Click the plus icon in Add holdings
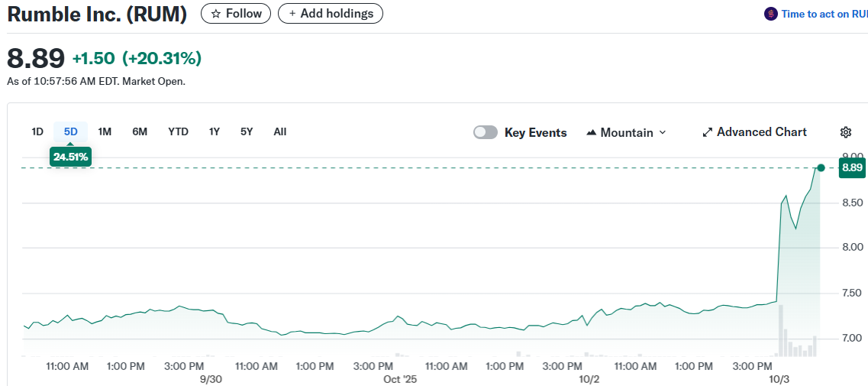868x386 pixels. (292, 14)
